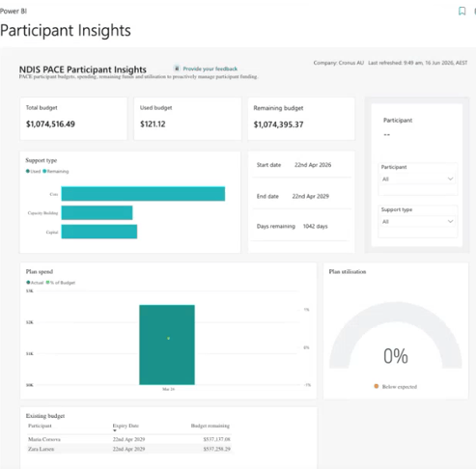Click the Company Cronus AU text
476x469 pixels.
point(339,63)
